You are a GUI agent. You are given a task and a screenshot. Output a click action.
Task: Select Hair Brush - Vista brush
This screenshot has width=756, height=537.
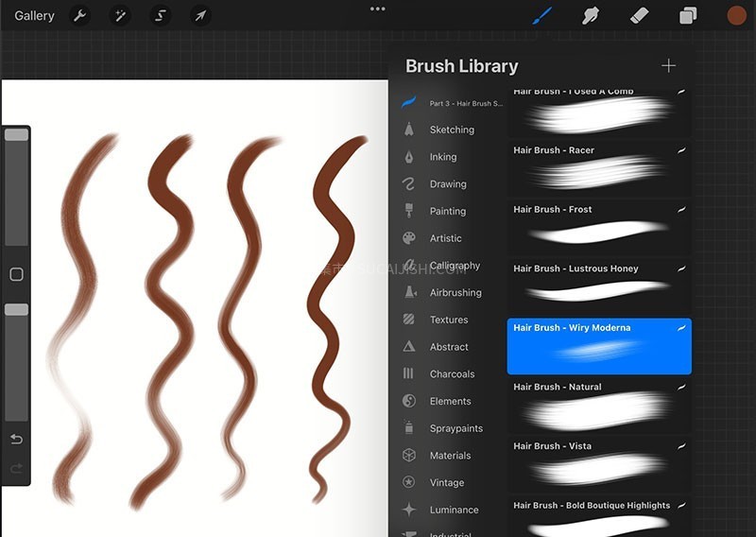(x=599, y=464)
